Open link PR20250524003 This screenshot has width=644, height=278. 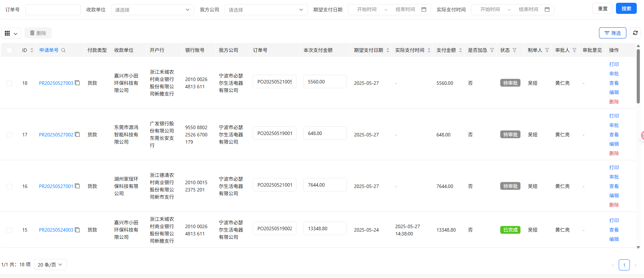56,230
